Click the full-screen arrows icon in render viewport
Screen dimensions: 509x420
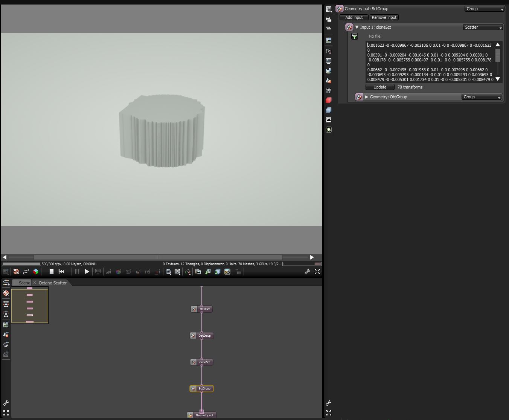click(317, 272)
